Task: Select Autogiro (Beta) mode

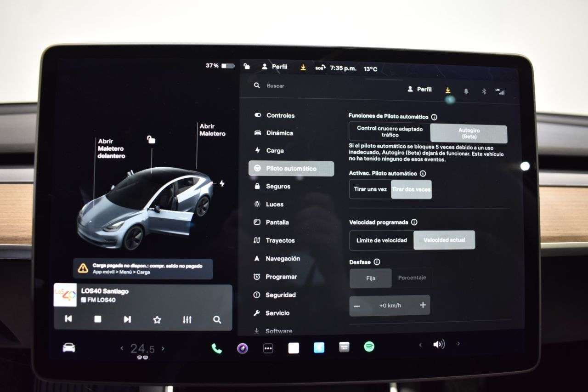Action: point(468,133)
